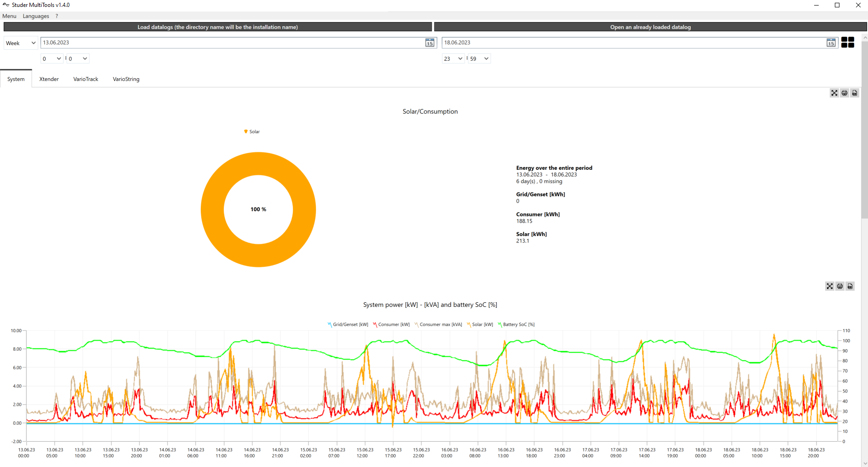Image resolution: width=868 pixels, height=467 pixels.
Task: Print the Solar/Consumption chart
Action: pyautogui.click(x=844, y=93)
